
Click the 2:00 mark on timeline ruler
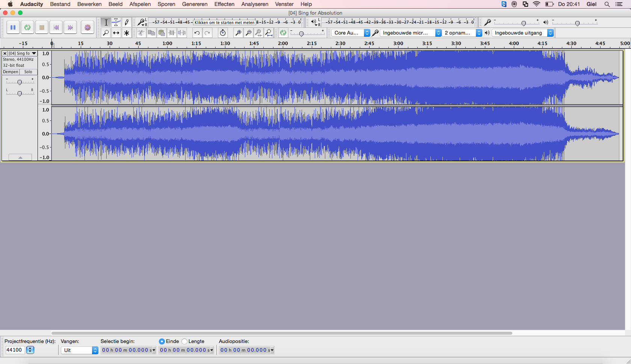coord(283,44)
